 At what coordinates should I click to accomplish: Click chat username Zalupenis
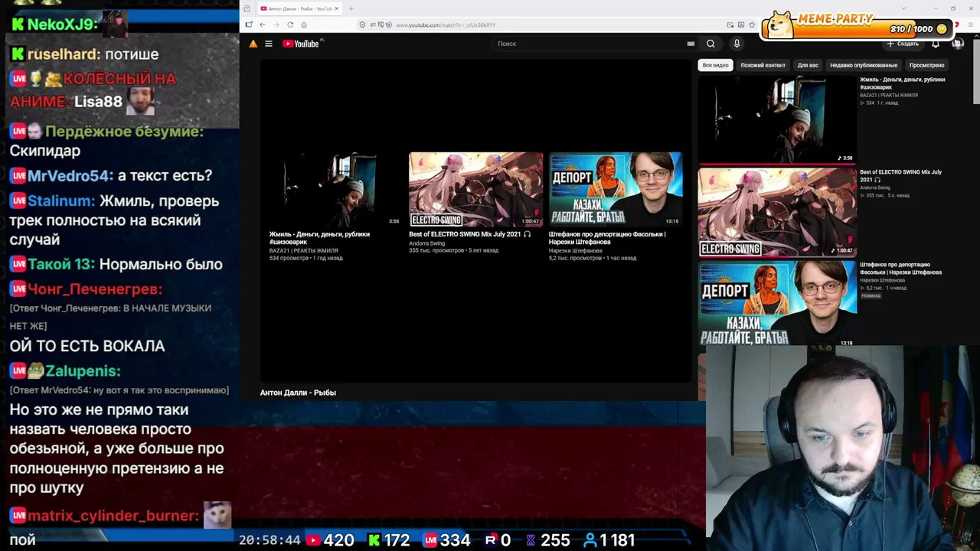coord(83,371)
